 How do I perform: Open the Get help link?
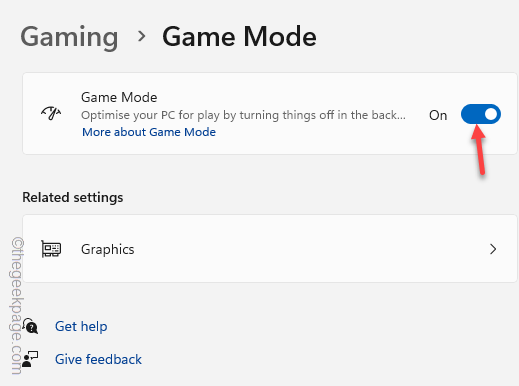tap(81, 326)
